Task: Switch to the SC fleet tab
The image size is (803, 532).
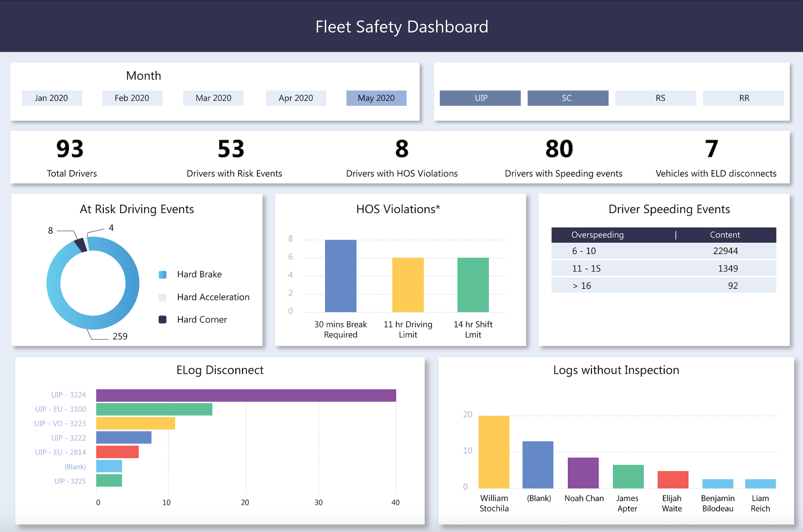Action: pyautogui.click(x=568, y=98)
